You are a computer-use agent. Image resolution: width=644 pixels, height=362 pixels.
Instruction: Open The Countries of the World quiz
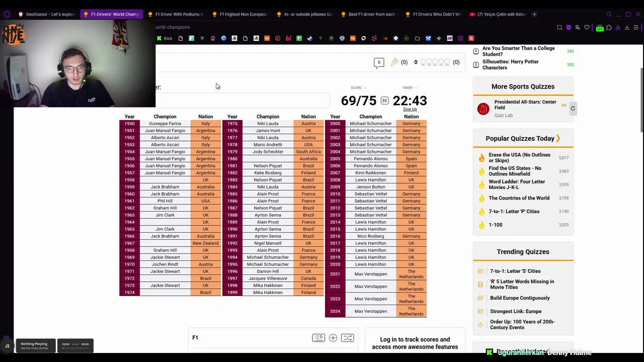point(519,198)
